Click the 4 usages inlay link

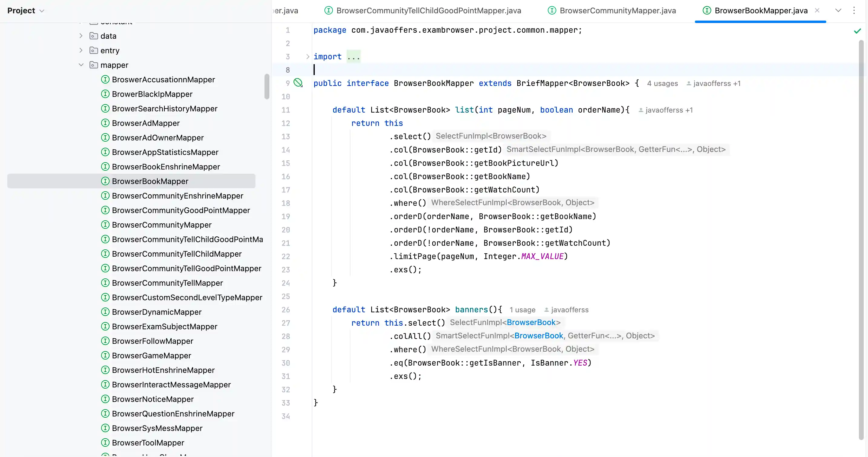tap(662, 83)
